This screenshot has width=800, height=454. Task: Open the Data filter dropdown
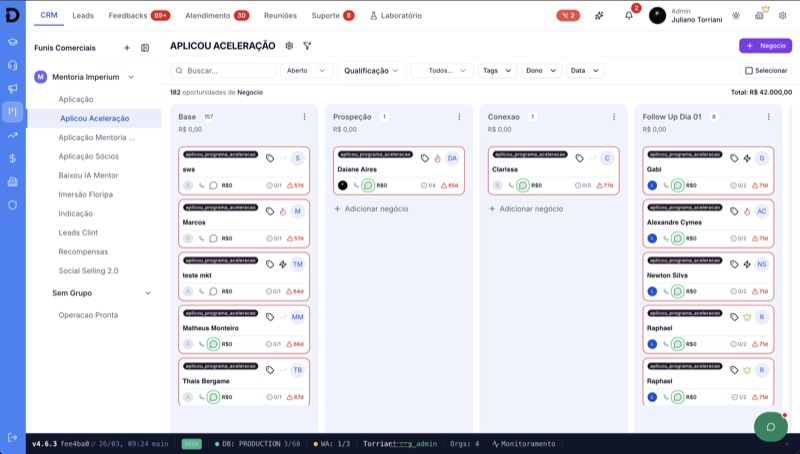click(585, 70)
